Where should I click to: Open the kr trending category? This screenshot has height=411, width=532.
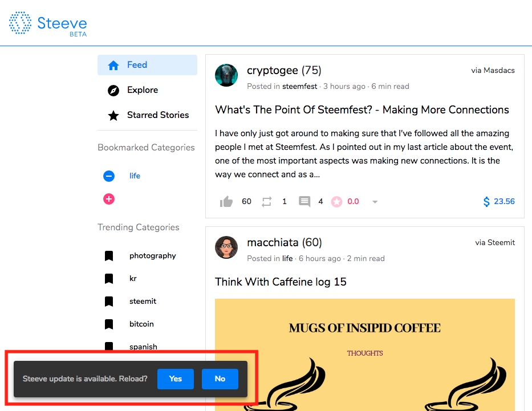coord(133,278)
